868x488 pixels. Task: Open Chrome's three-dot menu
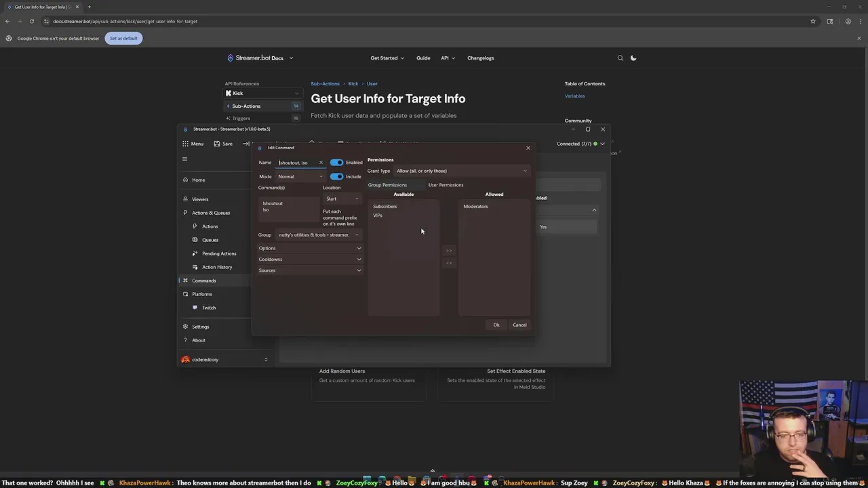point(860,21)
